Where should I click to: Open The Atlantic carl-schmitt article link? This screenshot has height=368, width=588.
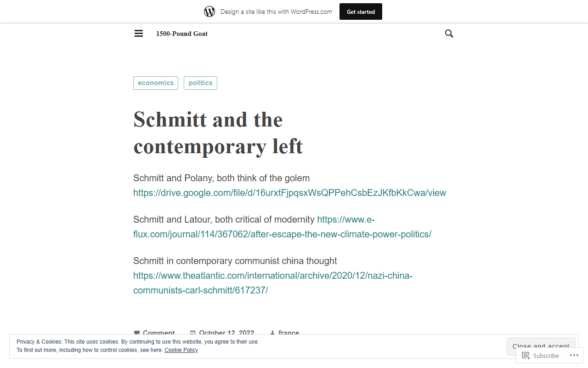(273, 283)
